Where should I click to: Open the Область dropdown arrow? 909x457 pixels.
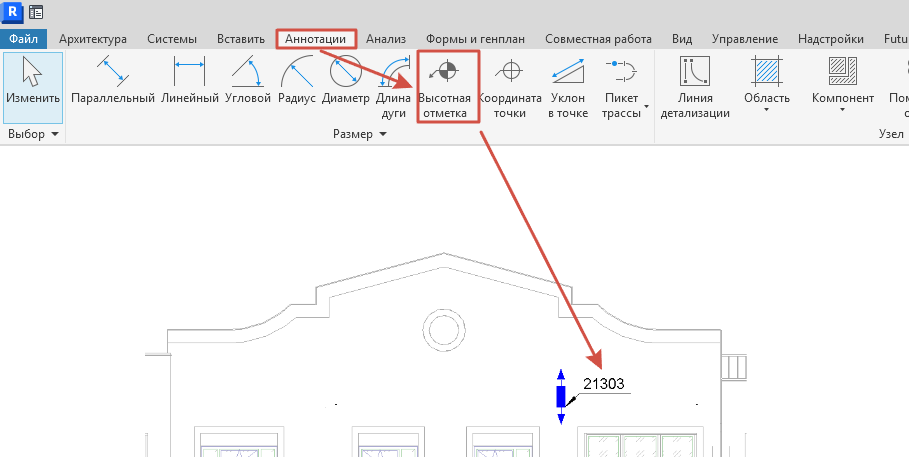click(766, 110)
